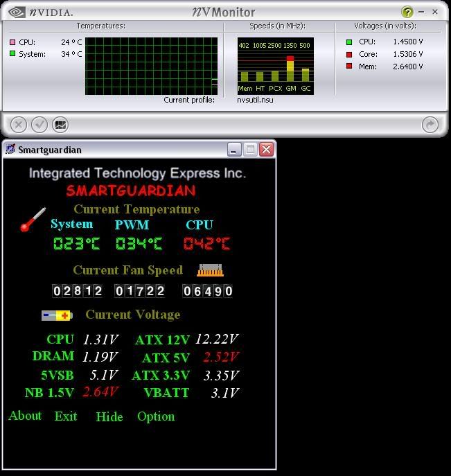Click the Current Fan Speed heading
The height and width of the screenshot is (476, 451).
click(x=128, y=270)
